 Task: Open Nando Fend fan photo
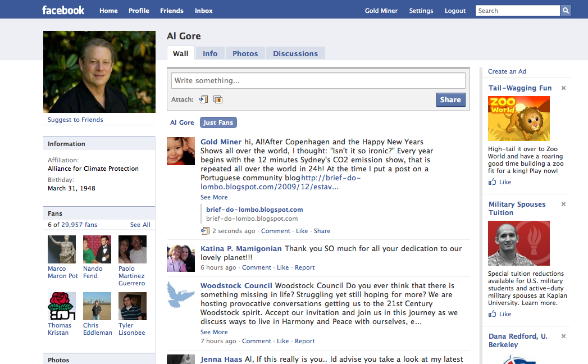pyautogui.click(x=97, y=249)
